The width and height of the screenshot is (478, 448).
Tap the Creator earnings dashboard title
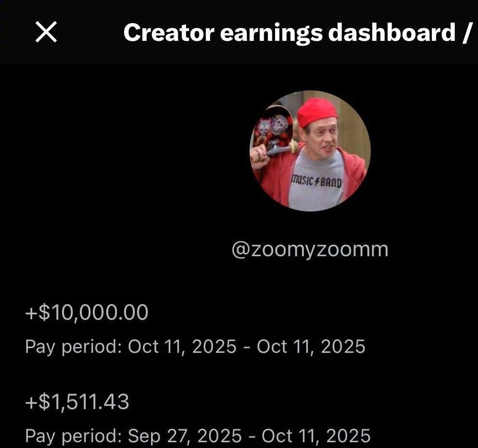tap(297, 32)
